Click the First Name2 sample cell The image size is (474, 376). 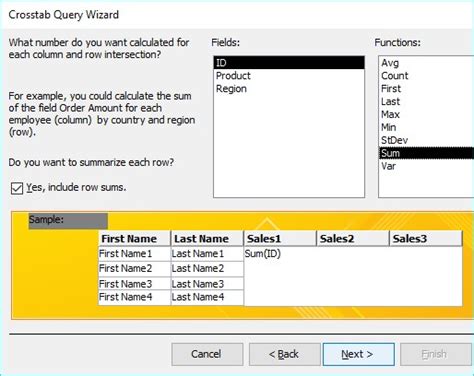(134, 269)
